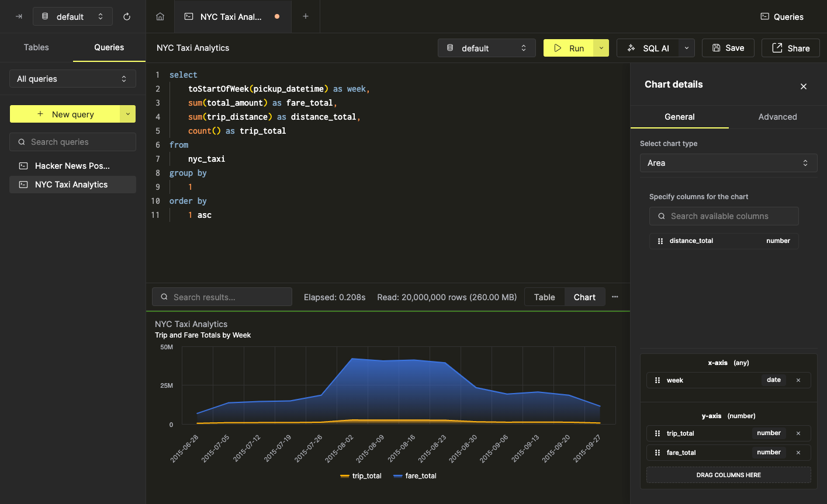Viewport: 827px width, 504px height.
Task: Expand the All queries filter dropdown
Action: coord(72,79)
